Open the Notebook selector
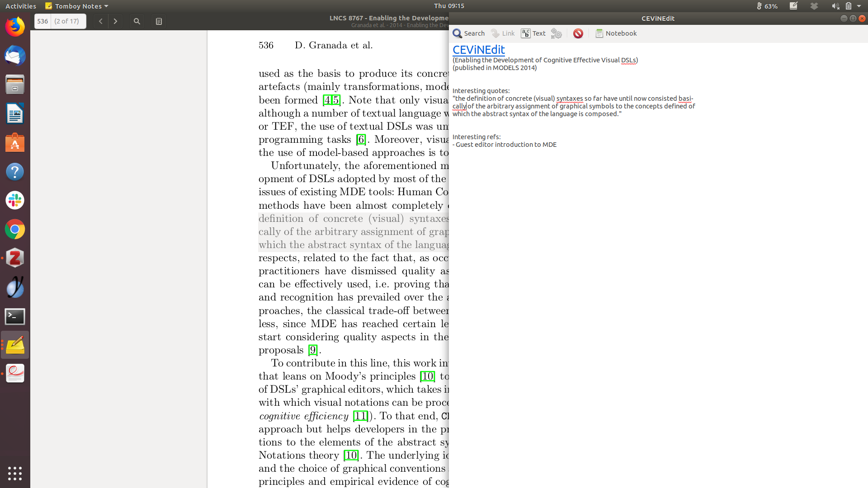The width and height of the screenshot is (868, 488). [616, 33]
